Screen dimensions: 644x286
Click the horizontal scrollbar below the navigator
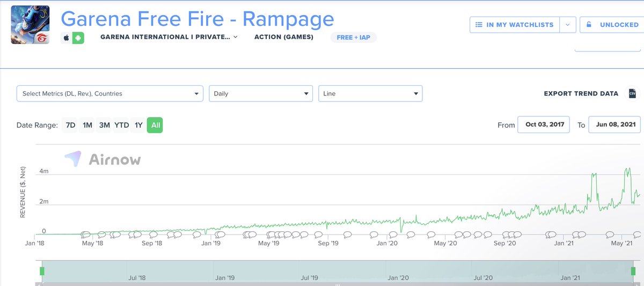[338, 283]
